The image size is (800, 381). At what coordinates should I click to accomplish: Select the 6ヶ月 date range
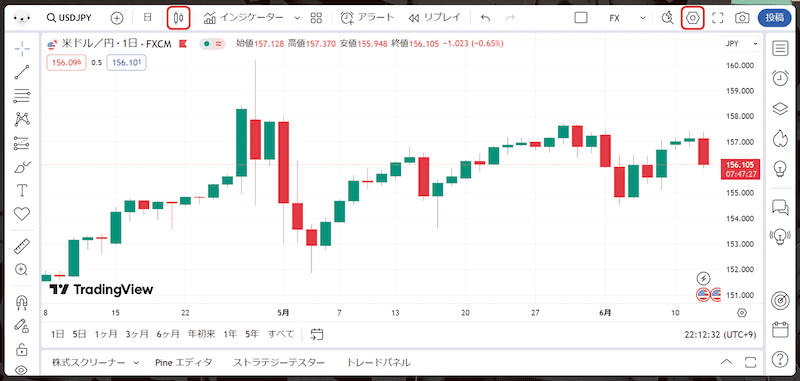tap(168, 334)
